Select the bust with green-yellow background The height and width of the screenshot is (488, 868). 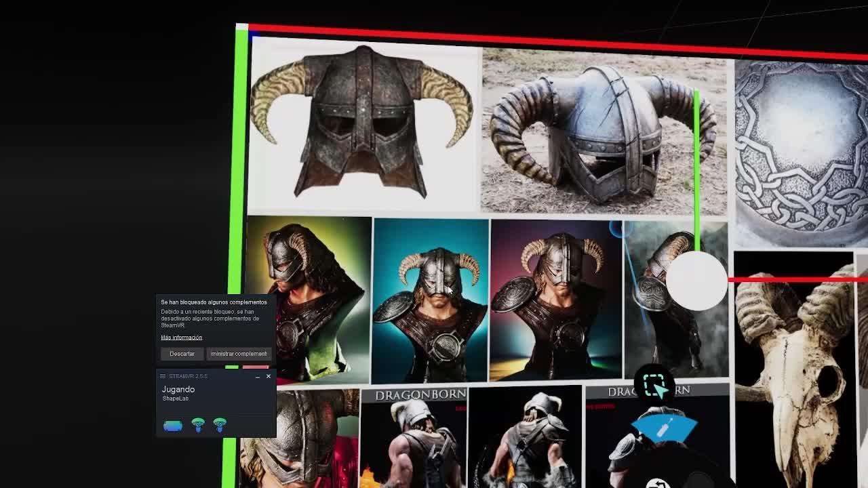point(309,300)
